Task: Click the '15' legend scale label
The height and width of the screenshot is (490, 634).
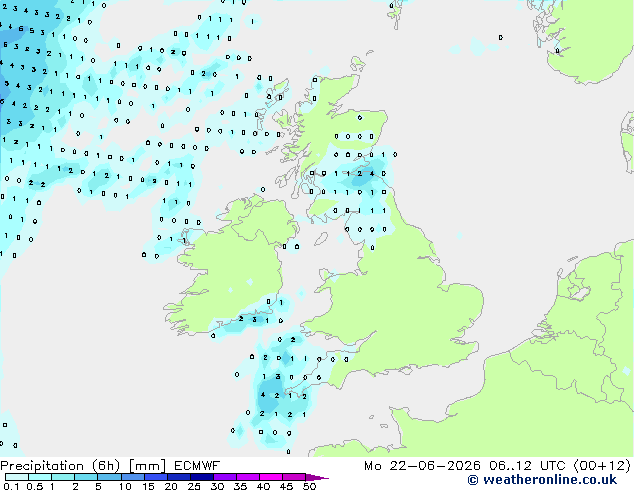Action: pos(148,486)
